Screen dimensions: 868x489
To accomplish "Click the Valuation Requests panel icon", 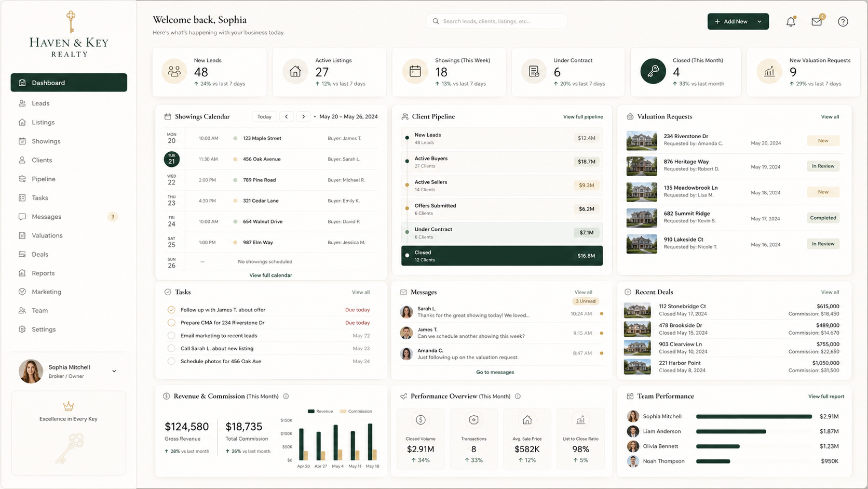I will point(630,116).
